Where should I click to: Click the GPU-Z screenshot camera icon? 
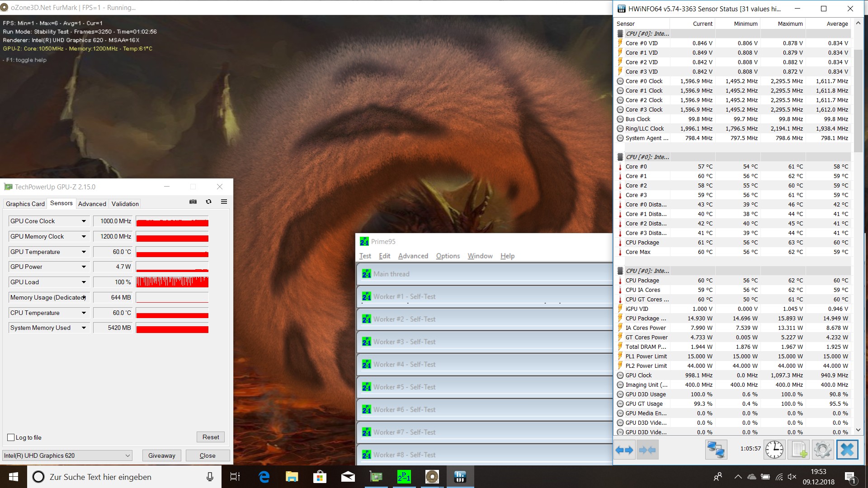click(x=193, y=202)
